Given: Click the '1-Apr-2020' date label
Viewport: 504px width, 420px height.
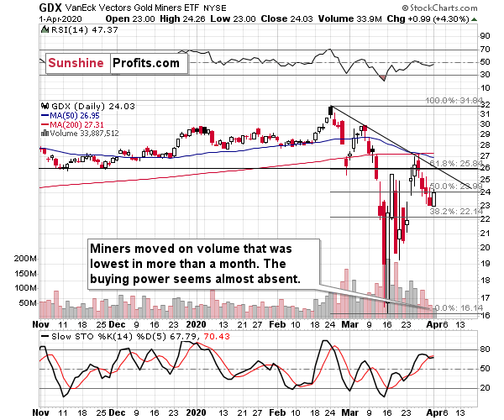Looking at the screenshot, I should [60, 19].
